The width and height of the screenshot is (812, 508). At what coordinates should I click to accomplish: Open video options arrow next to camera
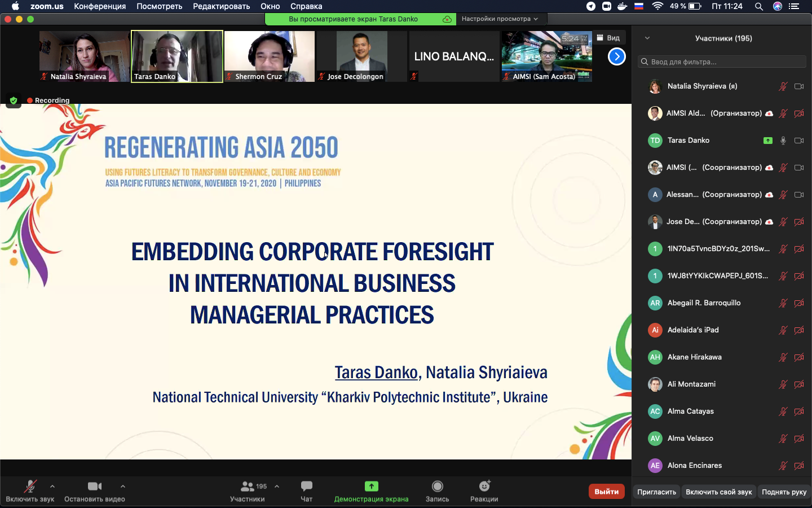[123, 486]
